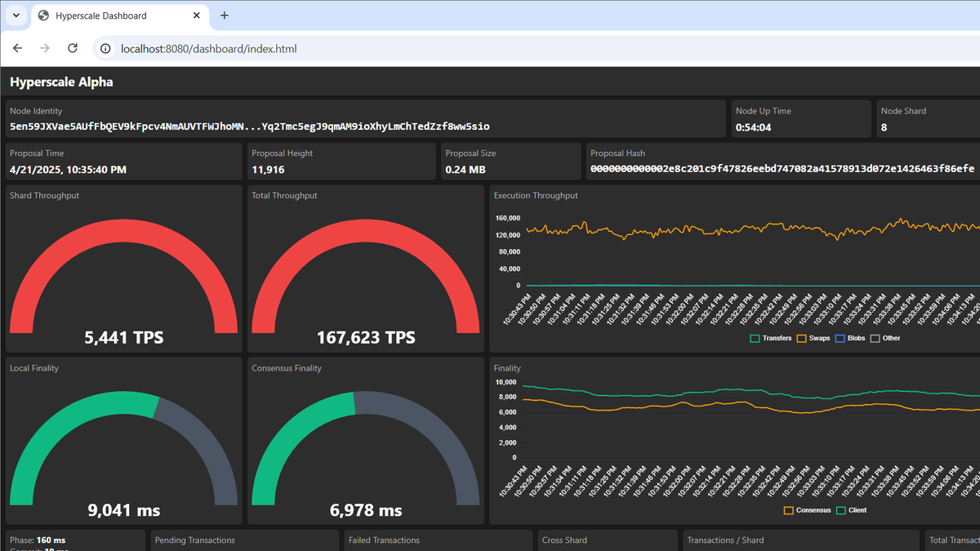The image size is (980, 551).
Task: Click the 6,978 ms reading
Action: (x=366, y=510)
